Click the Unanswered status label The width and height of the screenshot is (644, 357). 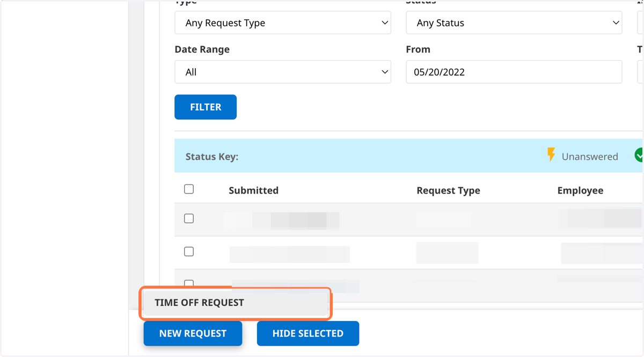click(590, 157)
